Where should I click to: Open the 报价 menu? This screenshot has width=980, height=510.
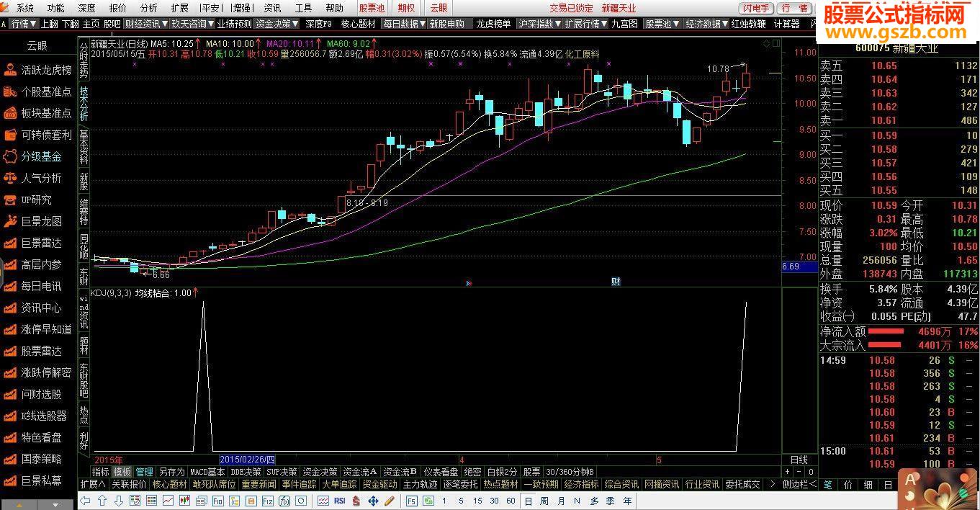coord(117,8)
